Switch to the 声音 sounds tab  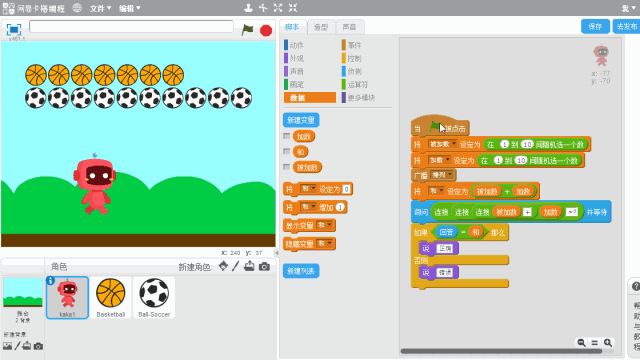pos(349,27)
